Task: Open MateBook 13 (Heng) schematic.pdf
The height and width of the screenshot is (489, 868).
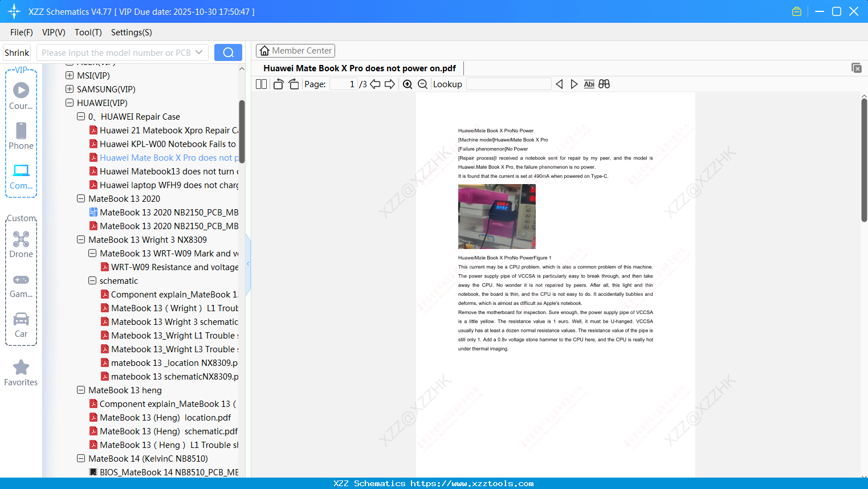Action: tap(164, 431)
